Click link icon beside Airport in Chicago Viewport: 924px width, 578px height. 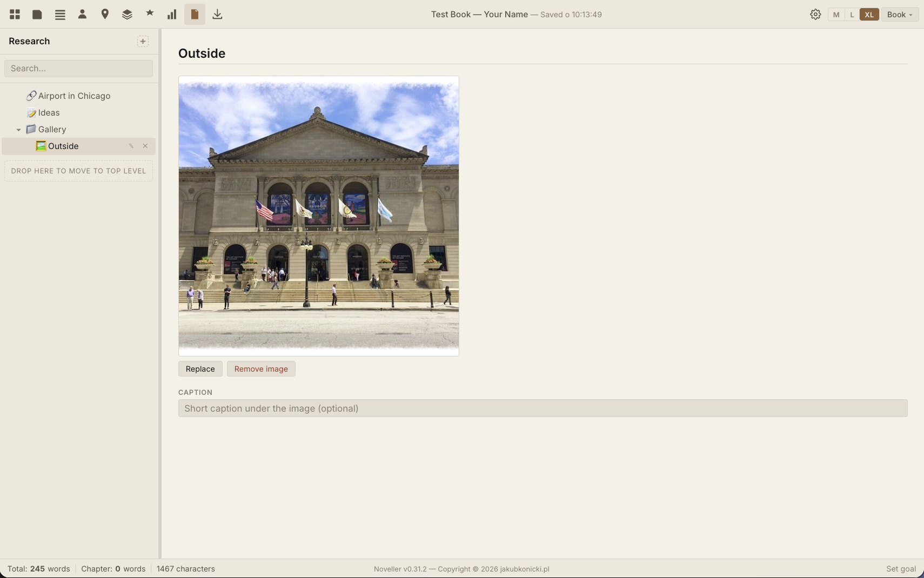click(x=31, y=96)
